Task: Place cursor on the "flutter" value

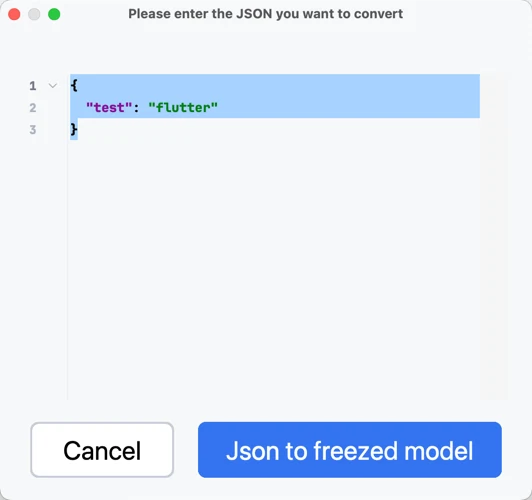Action: (183, 108)
